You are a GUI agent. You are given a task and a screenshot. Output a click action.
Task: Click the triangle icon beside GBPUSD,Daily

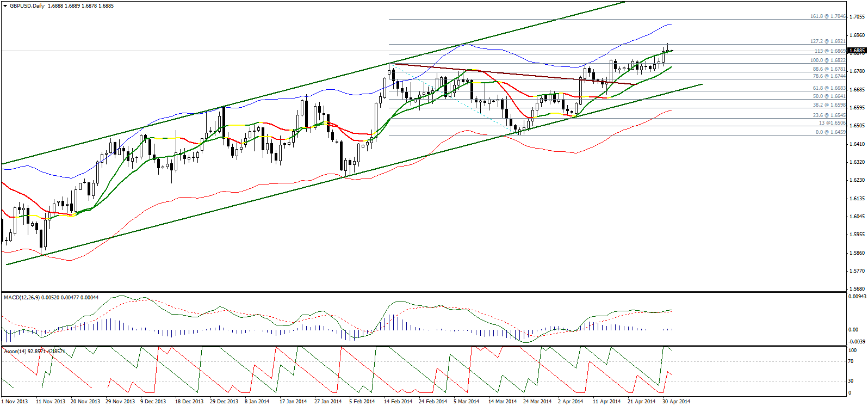point(5,6)
